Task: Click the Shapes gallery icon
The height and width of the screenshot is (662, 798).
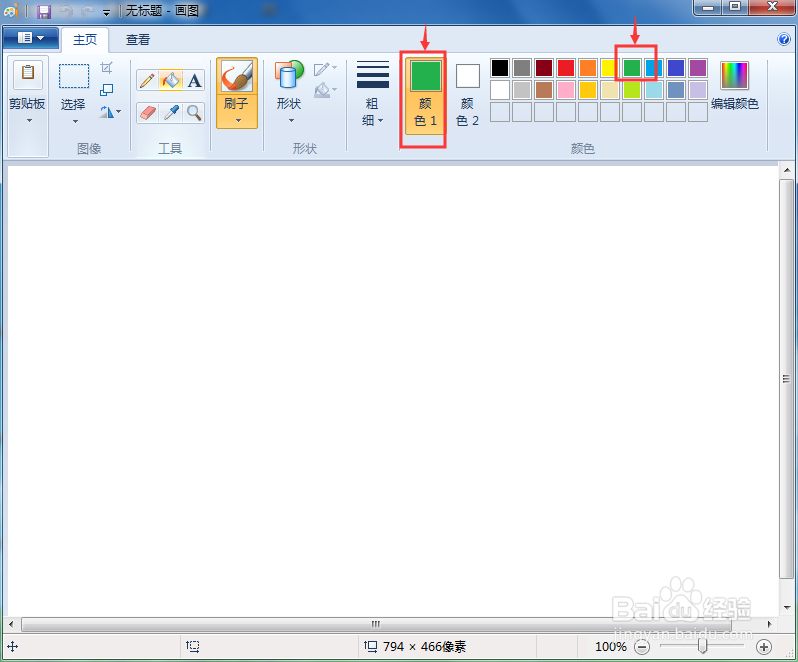Action: 289,76
